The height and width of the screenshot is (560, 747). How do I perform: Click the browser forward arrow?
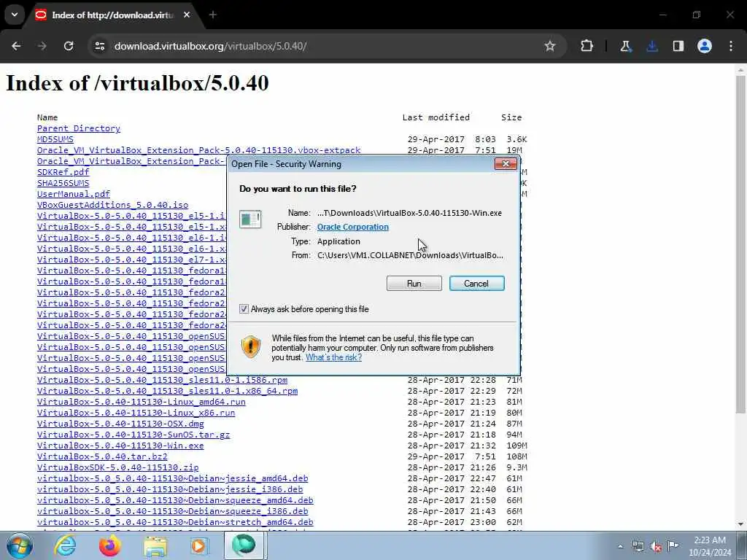tap(42, 46)
